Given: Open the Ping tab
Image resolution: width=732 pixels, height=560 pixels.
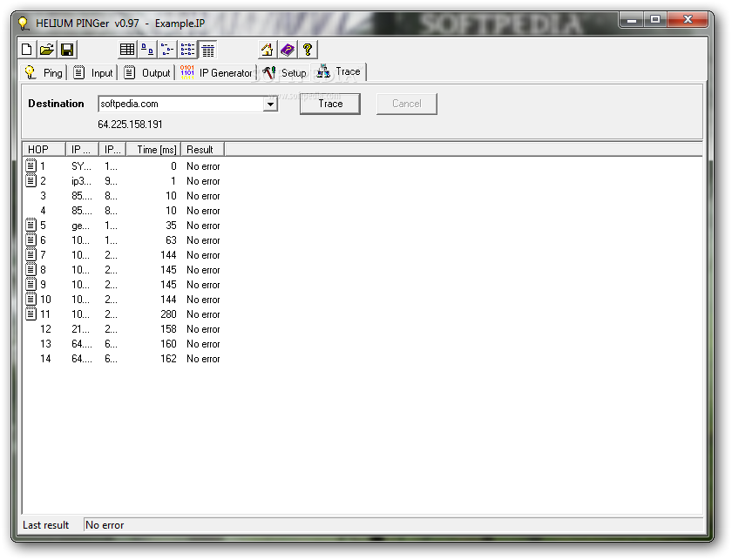Looking at the screenshot, I should tap(44, 72).
